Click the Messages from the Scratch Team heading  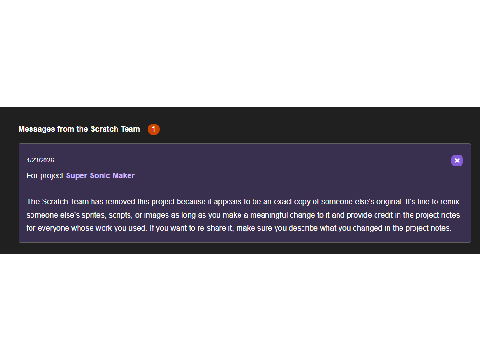(x=79, y=129)
